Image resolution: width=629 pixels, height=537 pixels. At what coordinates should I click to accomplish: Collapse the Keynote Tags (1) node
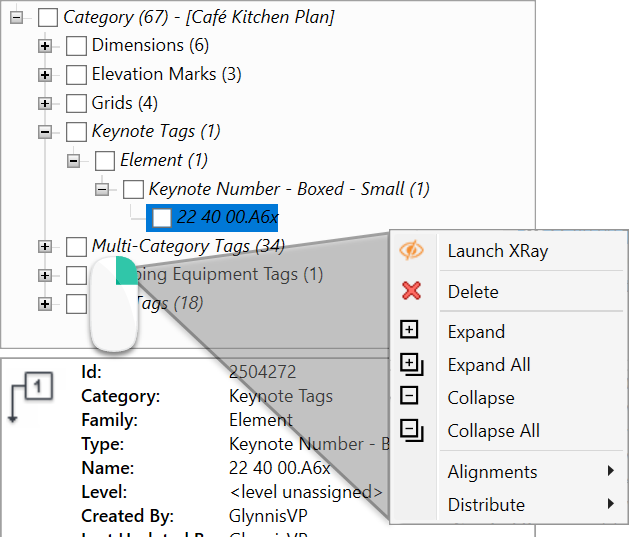(45, 132)
